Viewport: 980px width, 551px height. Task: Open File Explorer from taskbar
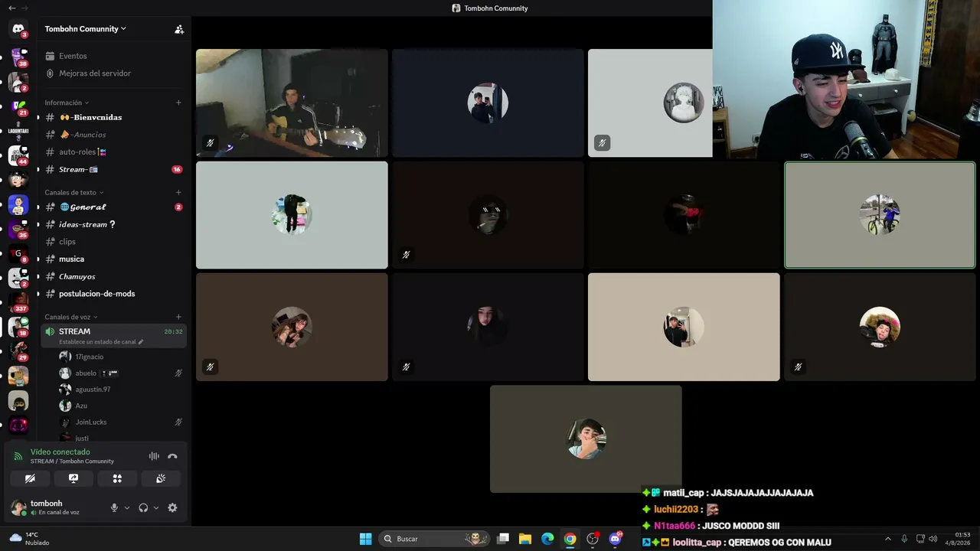pos(525,539)
